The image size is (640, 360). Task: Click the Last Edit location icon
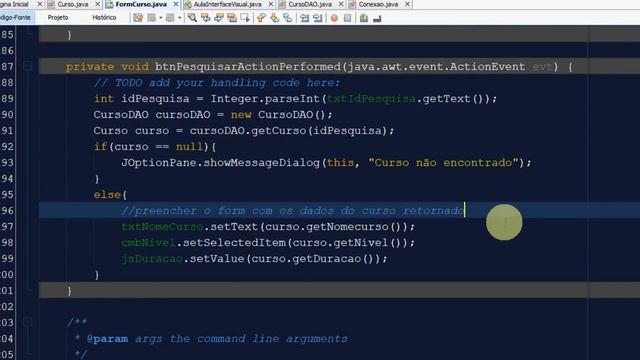138,18
